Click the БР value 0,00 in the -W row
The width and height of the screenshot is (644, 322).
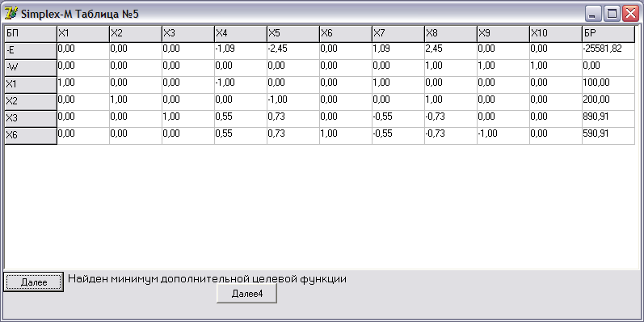tap(608, 68)
